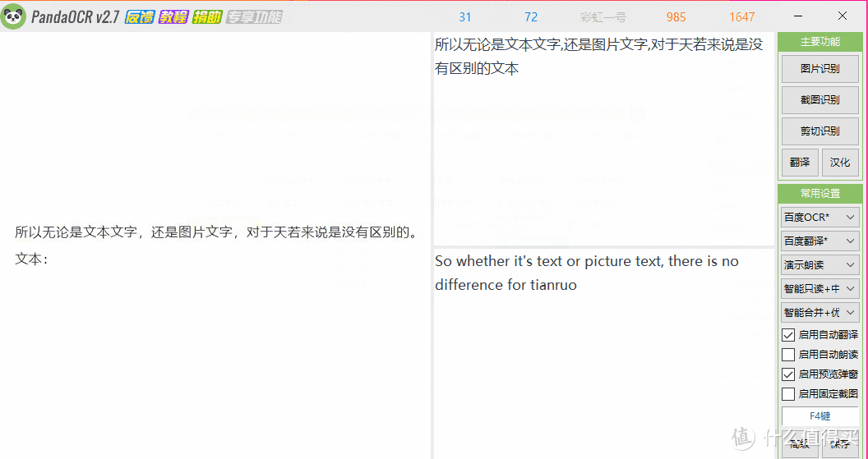
Task: Click the orange 985 counter
Action: 676,17
